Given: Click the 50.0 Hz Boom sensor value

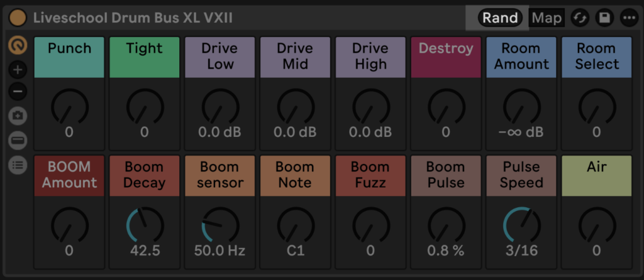Looking at the screenshot, I should point(219,251).
